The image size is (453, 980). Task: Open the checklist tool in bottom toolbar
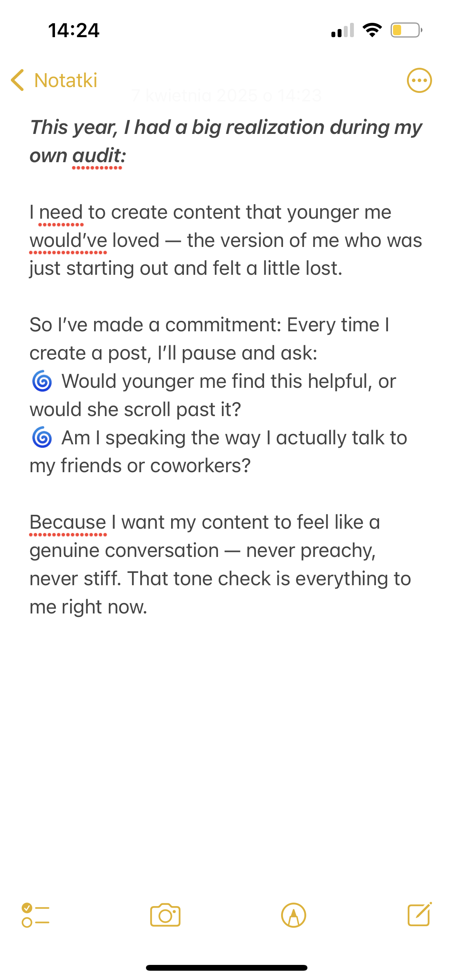pyautogui.click(x=36, y=915)
